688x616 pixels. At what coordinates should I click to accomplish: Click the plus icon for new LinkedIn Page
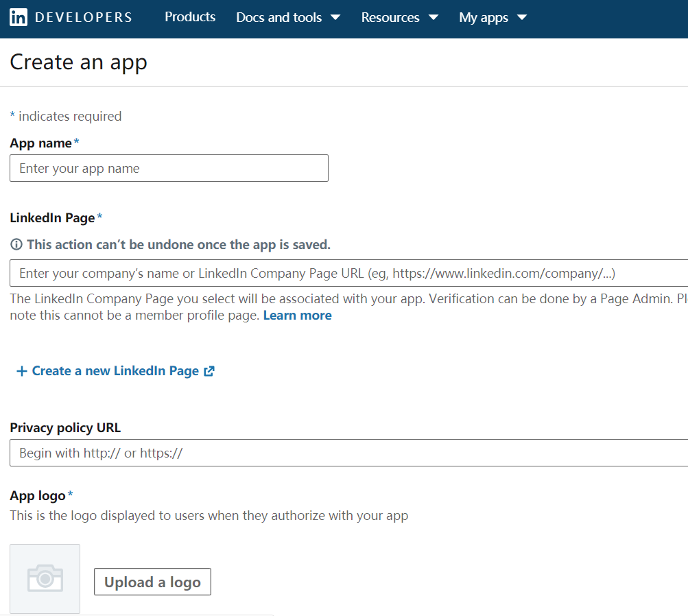point(21,371)
